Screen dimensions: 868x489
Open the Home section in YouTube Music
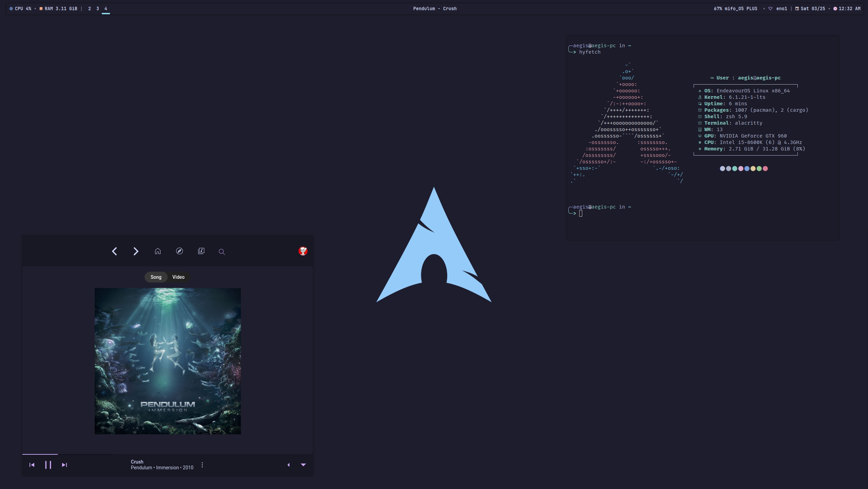pos(157,251)
